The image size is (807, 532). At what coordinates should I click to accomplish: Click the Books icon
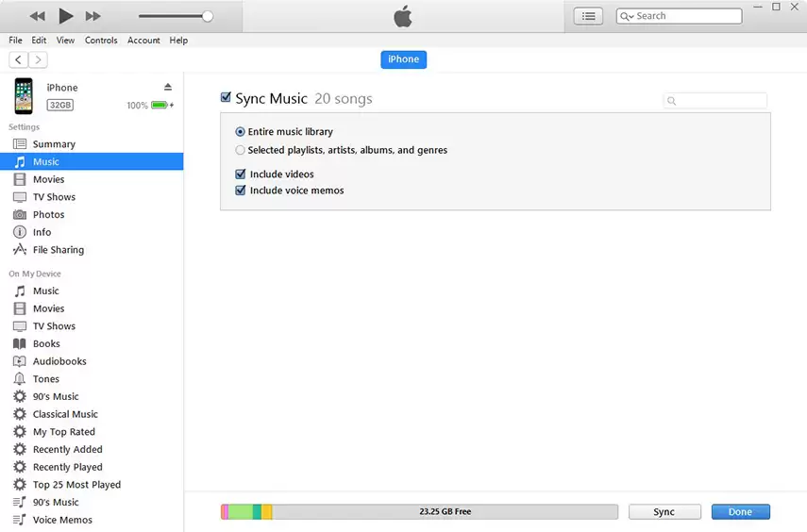20,343
